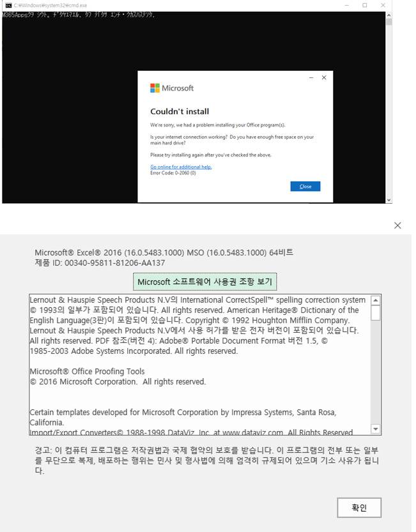Click the license text scrollbar thumb
Screen dimensions: 416x532
tap(376, 313)
